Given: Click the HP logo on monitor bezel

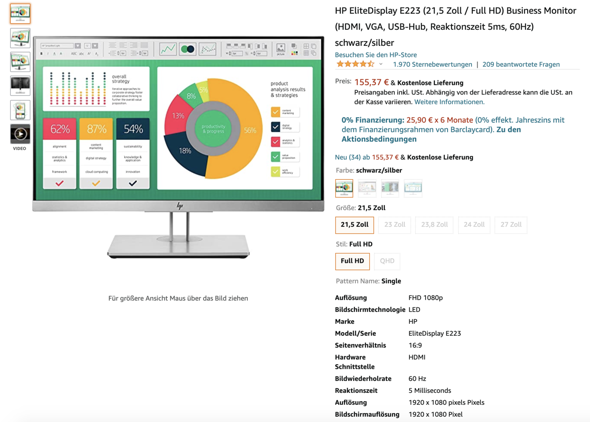Looking at the screenshot, I should point(179,206).
